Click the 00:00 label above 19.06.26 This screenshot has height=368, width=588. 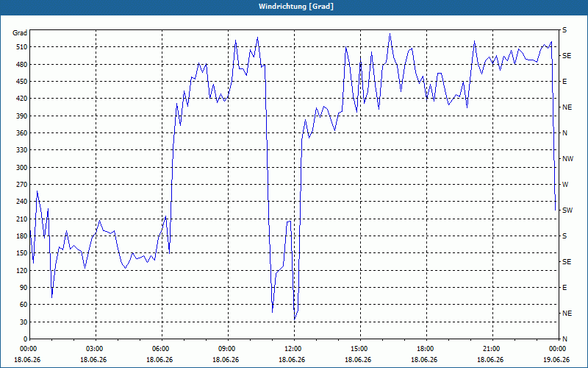(558, 348)
